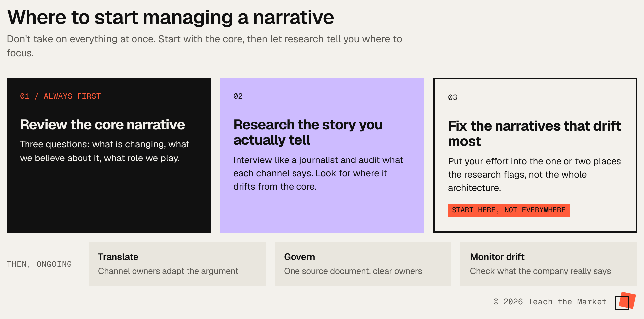Image resolution: width=644 pixels, height=319 pixels.
Task: Click 'One source document, clear owners' text
Action: click(353, 271)
